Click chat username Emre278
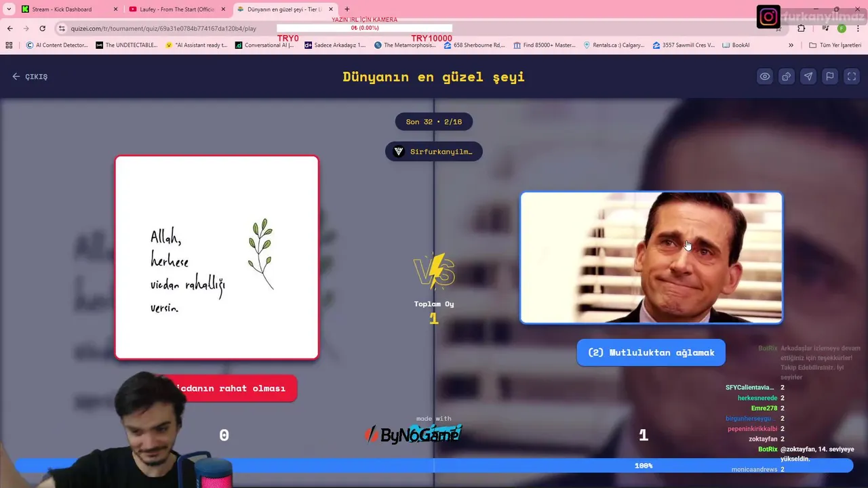Image resolution: width=868 pixels, height=488 pixels. pyautogui.click(x=764, y=408)
